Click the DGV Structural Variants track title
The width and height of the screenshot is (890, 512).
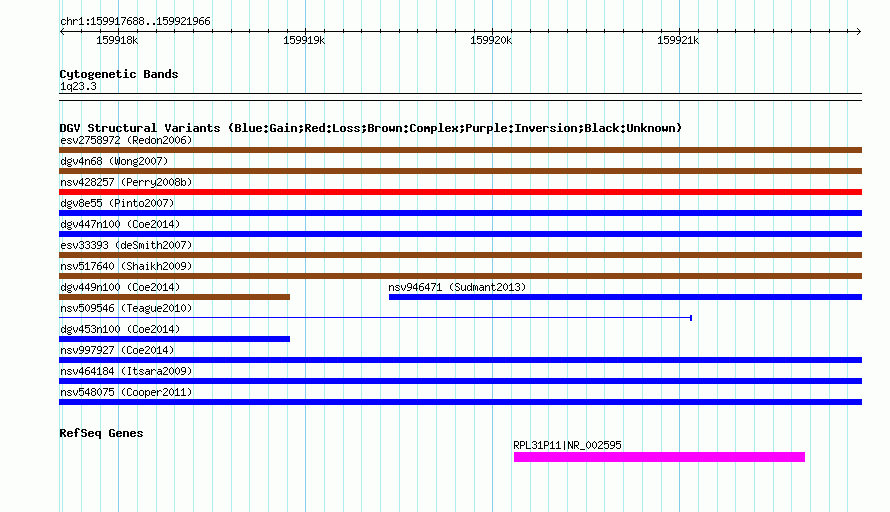point(370,128)
